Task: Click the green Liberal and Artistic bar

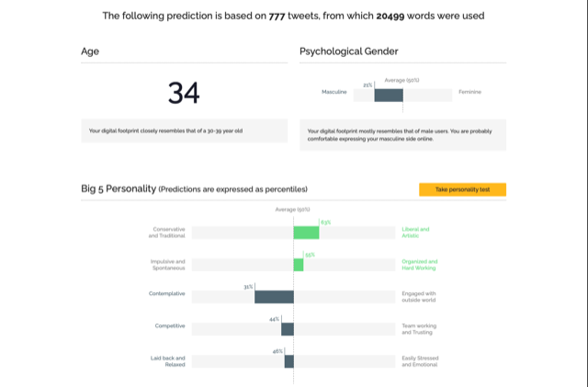Action: tap(306, 233)
